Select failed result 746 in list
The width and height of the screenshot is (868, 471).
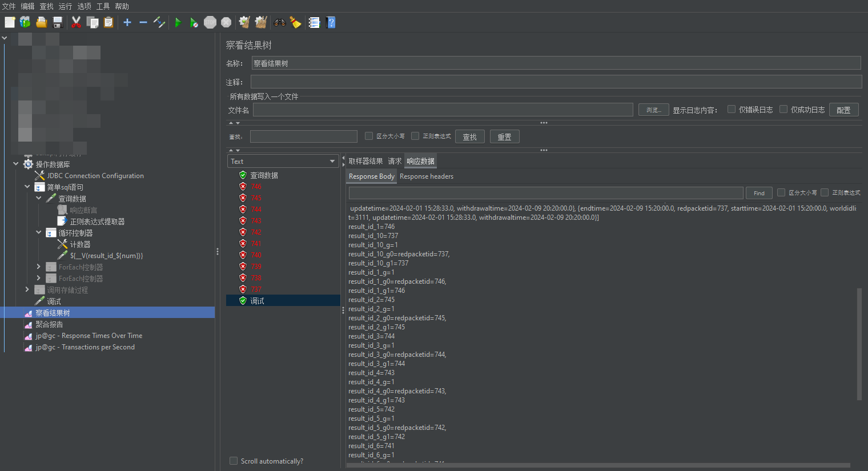(x=256, y=187)
